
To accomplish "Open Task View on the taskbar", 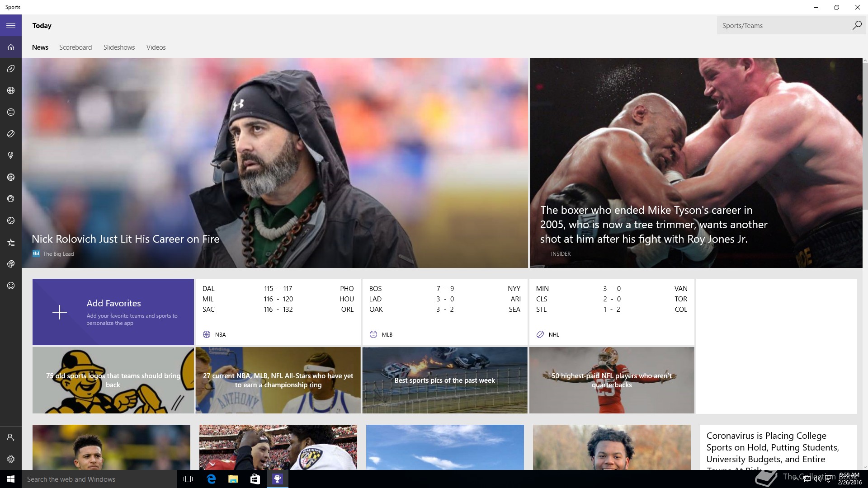I will [188, 479].
